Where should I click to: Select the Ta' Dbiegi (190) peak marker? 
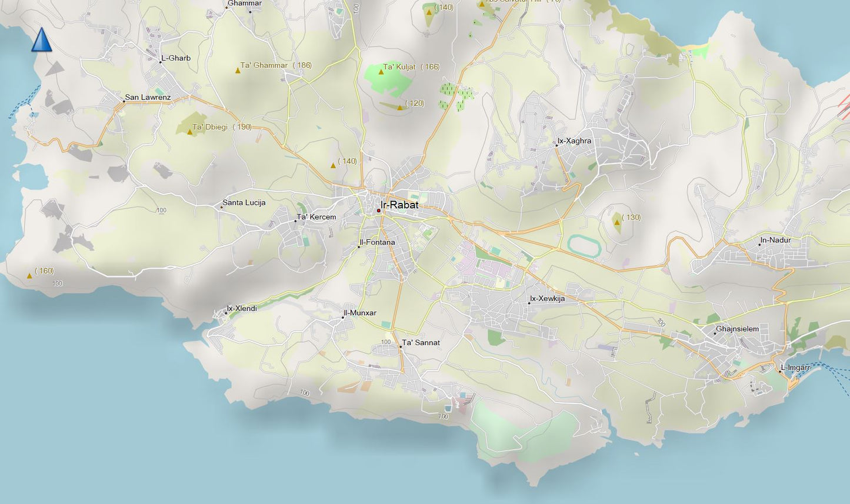click(x=189, y=132)
